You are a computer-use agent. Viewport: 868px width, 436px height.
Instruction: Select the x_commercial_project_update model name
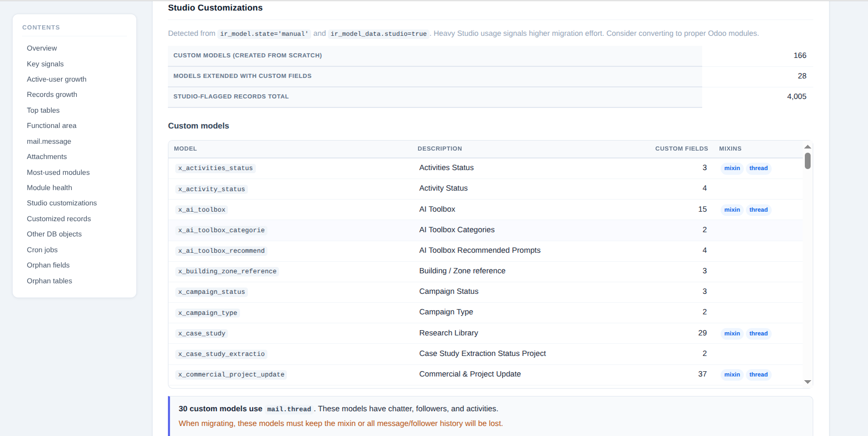click(x=231, y=374)
